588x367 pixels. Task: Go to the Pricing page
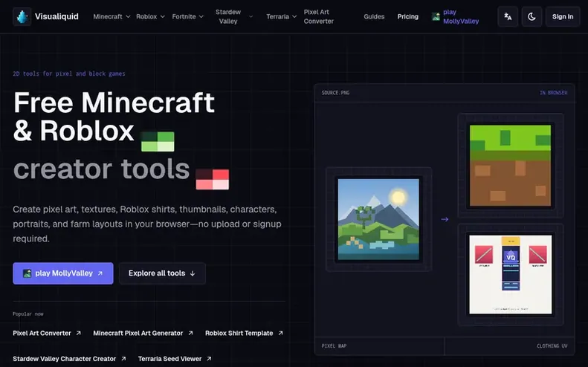pos(407,16)
